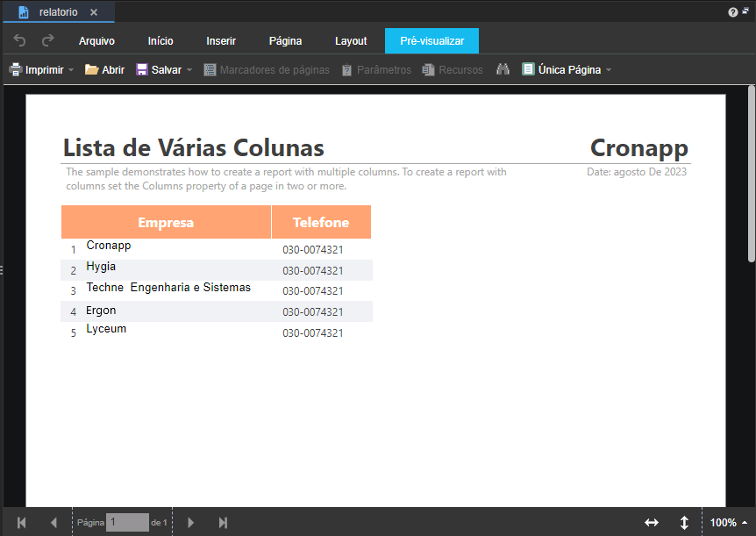Click the Empresa column header
This screenshot has height=536, width=756.
(166, 223)
